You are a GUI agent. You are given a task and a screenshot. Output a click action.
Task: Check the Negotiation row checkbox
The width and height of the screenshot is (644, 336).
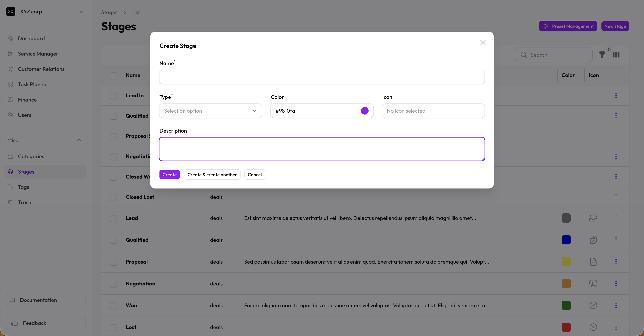[113, 284]
